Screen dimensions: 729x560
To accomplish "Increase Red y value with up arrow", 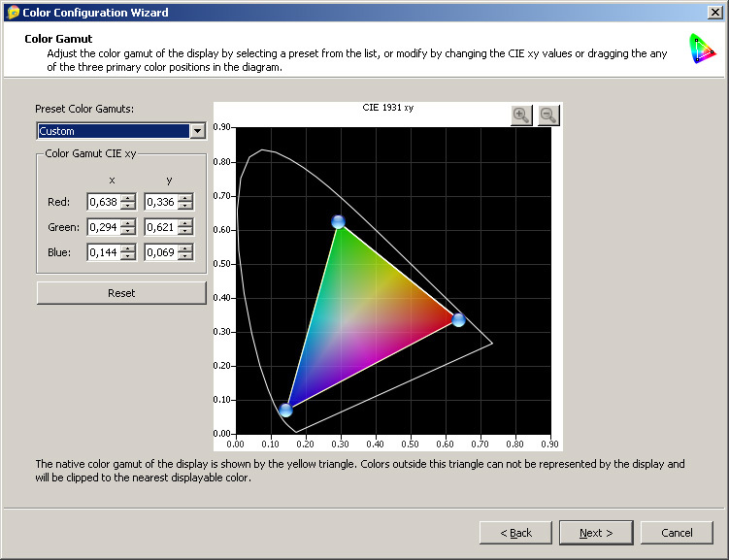I will coord(185,198).
